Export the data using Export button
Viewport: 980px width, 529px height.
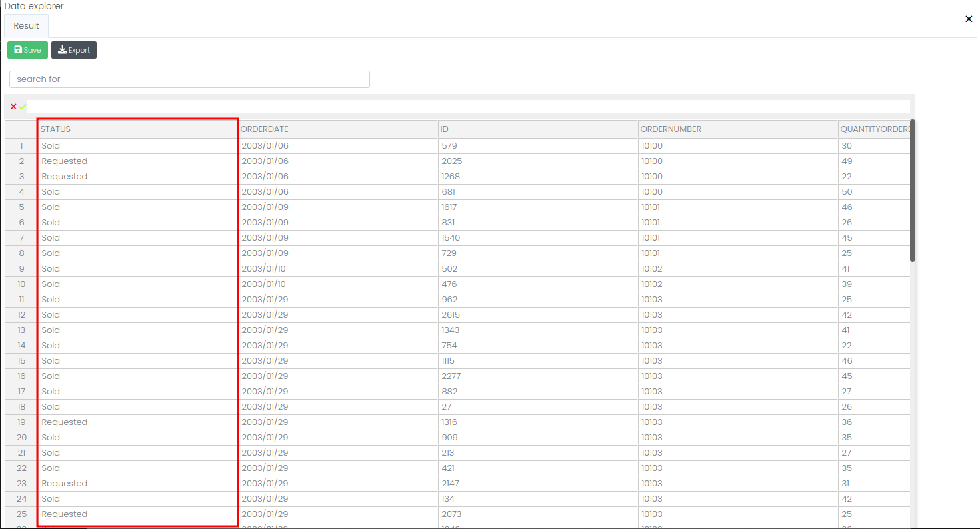74,50
